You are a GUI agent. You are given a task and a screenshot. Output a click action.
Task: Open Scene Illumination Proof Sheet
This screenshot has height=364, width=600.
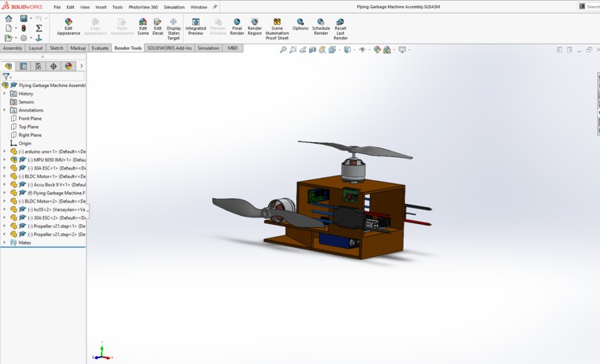277,29
